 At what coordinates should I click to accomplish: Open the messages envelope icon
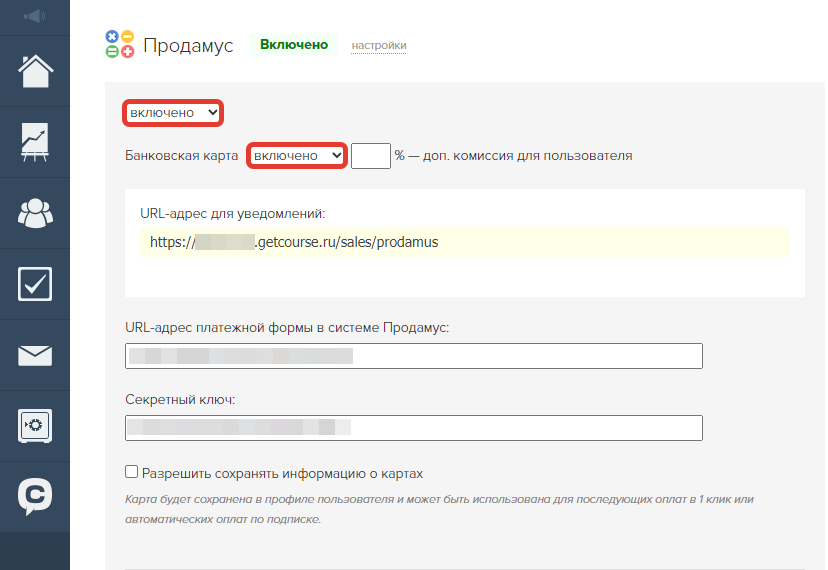tap(35, 356)
